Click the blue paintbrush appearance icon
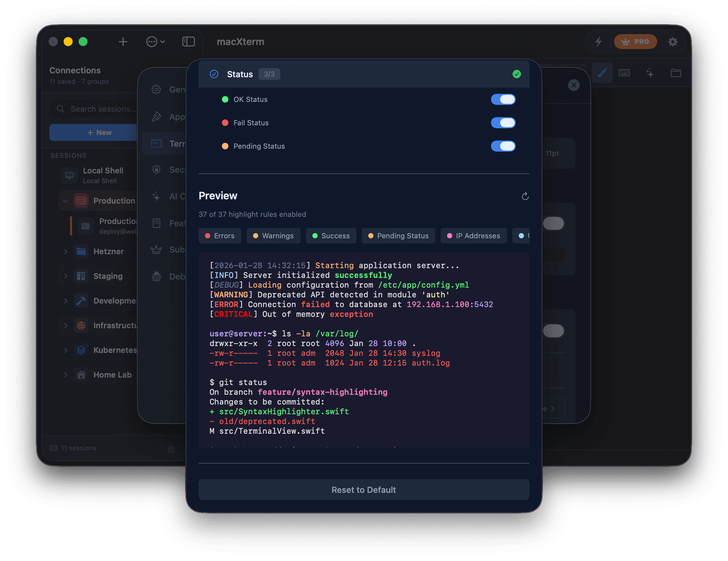The height and width of the screenshot is (561, 728). click(x=602, y=73)
